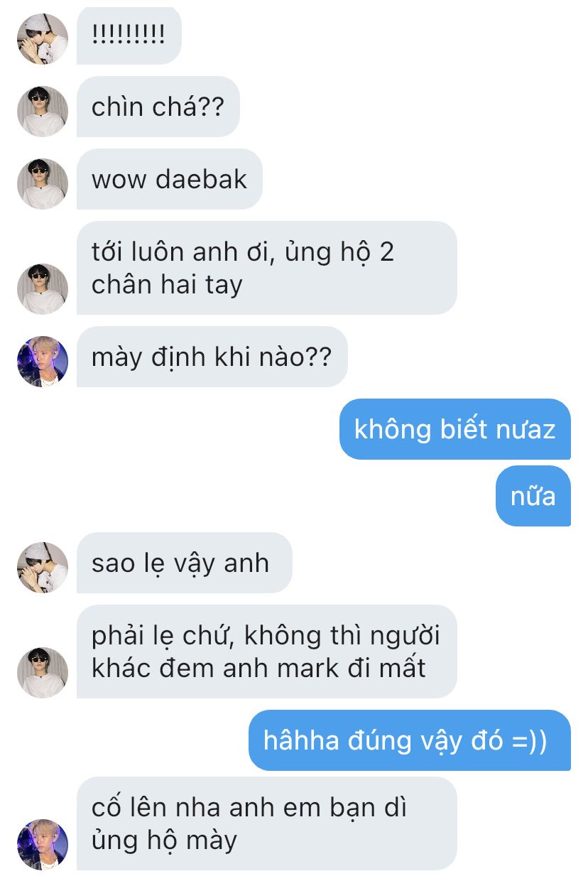
Task: Tap message mentioning 'anh mark đi mất'
Action: (266, 652)
